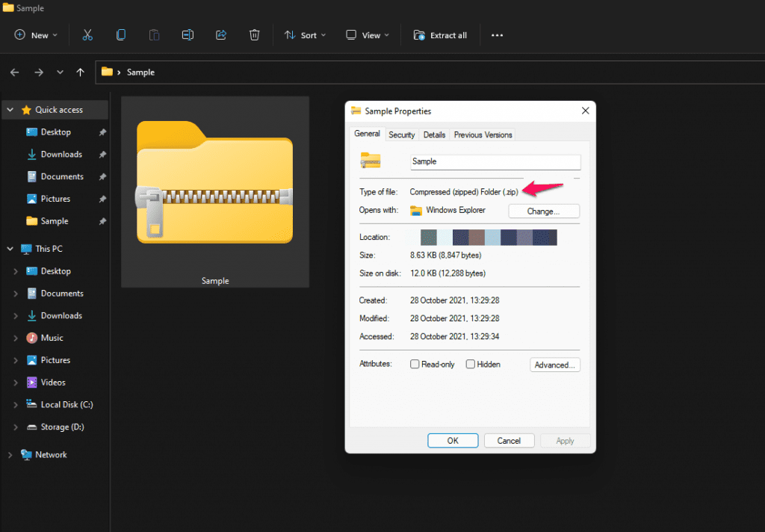Click the Delete icon in the toolbar

[x=254, y=35]
